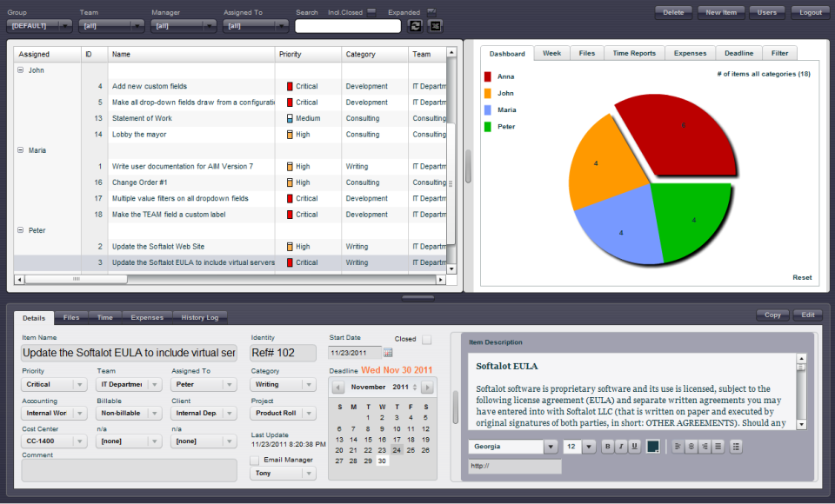Open the History Log tab in details panel
Screen dimensions: 835x504
[200, 317]
